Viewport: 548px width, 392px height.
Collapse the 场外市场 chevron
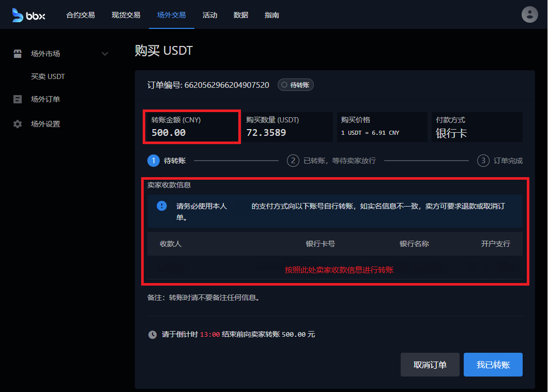point(105,54)
